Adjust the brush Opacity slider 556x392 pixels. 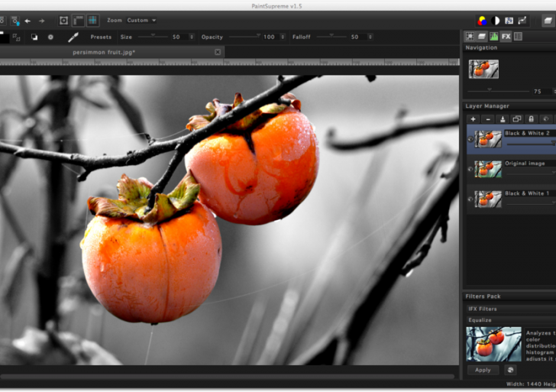[x=244, y=36]
